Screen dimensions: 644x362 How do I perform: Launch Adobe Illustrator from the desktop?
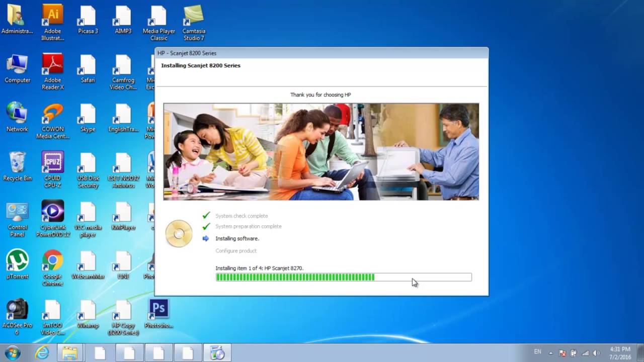click(x=53, y=23)
